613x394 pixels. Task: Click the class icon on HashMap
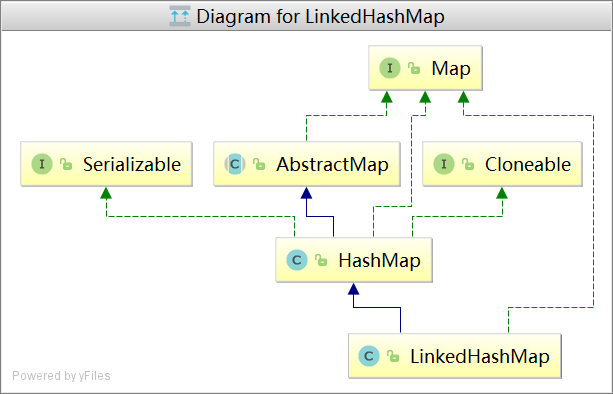(297, 260)
